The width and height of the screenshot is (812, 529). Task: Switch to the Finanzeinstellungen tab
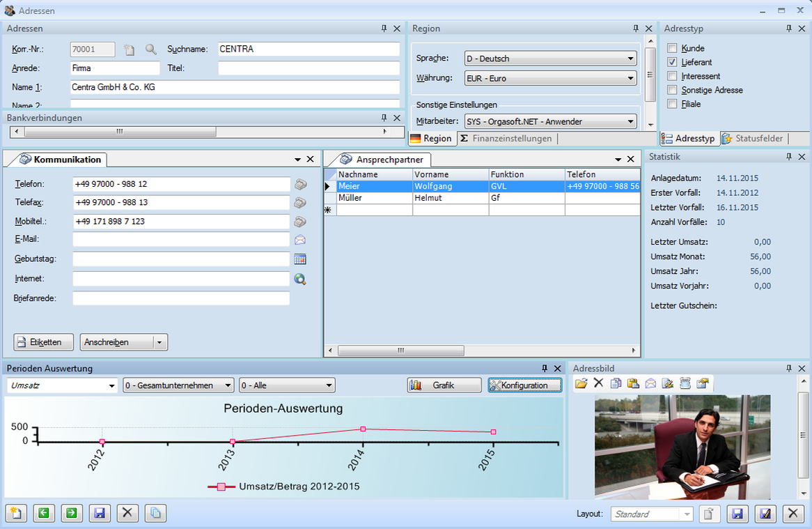(x=506, y=139)
